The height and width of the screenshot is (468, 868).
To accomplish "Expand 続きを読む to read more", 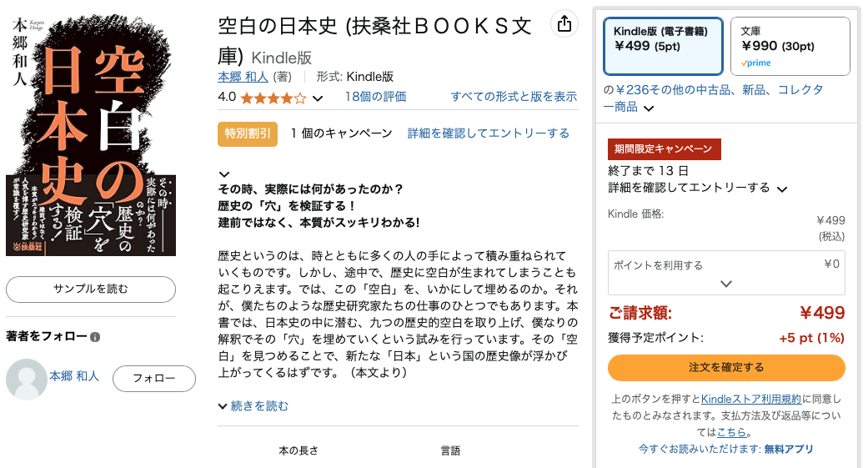I will (253, 406).
